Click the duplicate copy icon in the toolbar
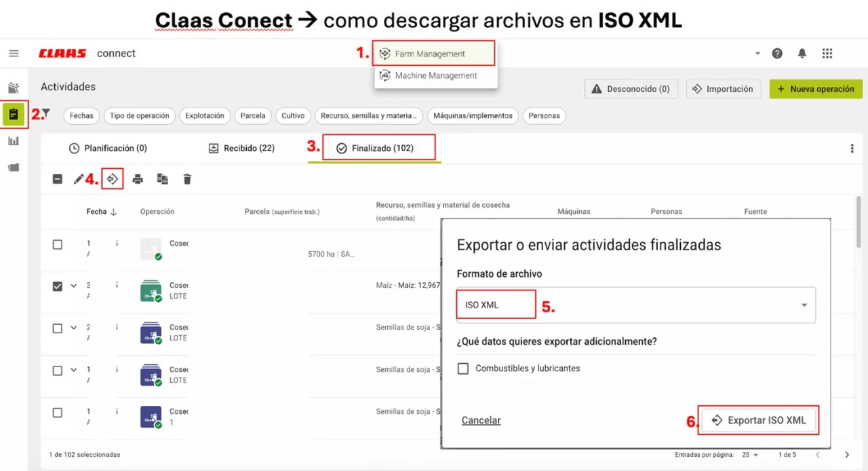Screen dimensions: 868x471 163,179
